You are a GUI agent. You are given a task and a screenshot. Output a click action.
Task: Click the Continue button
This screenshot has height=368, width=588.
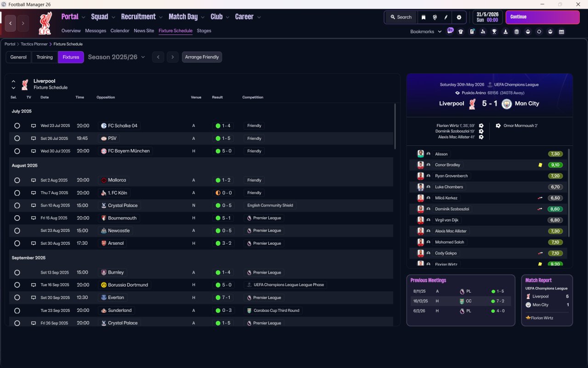pyautogui.click(x=543, y=17)
